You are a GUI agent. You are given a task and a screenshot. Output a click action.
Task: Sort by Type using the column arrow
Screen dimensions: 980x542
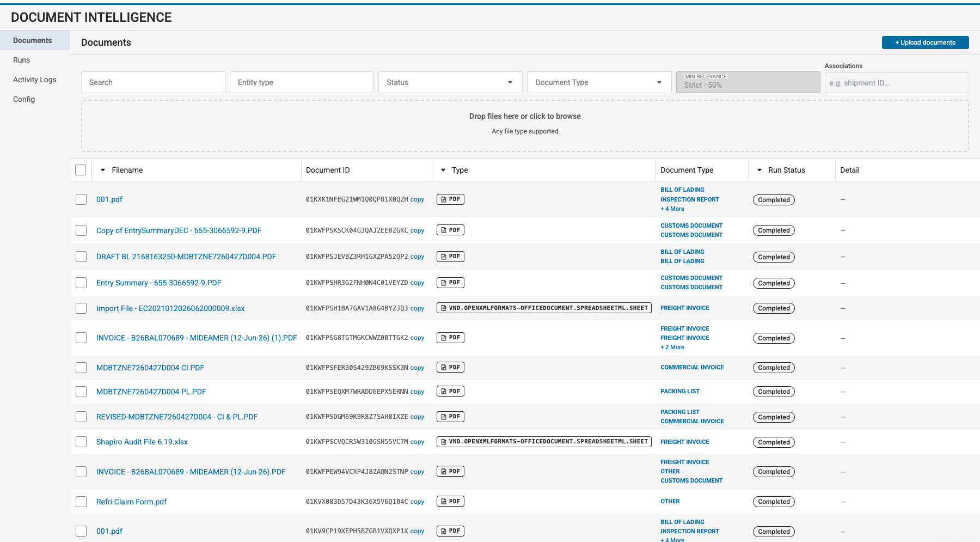click(x=443, y=170)
